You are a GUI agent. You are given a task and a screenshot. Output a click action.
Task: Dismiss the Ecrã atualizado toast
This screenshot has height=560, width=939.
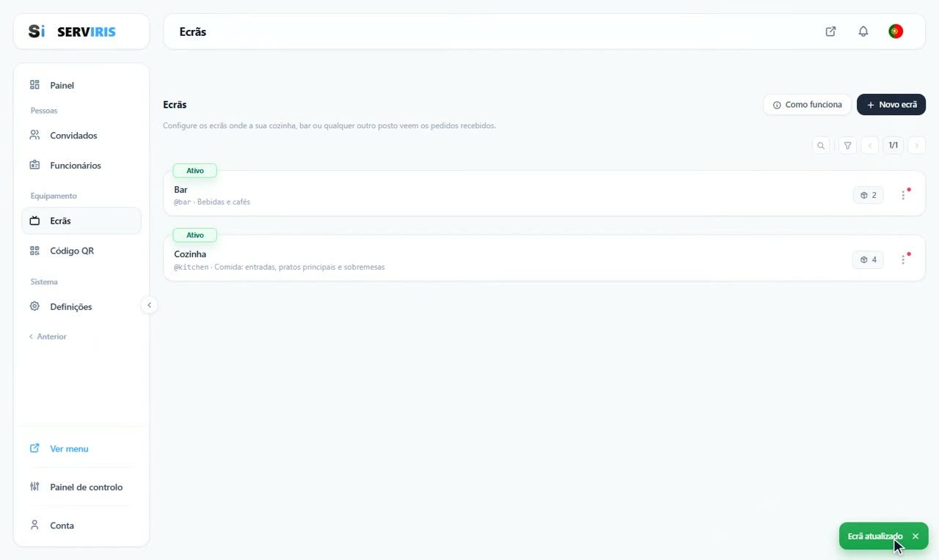pyautogui.click(x=916, y=537)
